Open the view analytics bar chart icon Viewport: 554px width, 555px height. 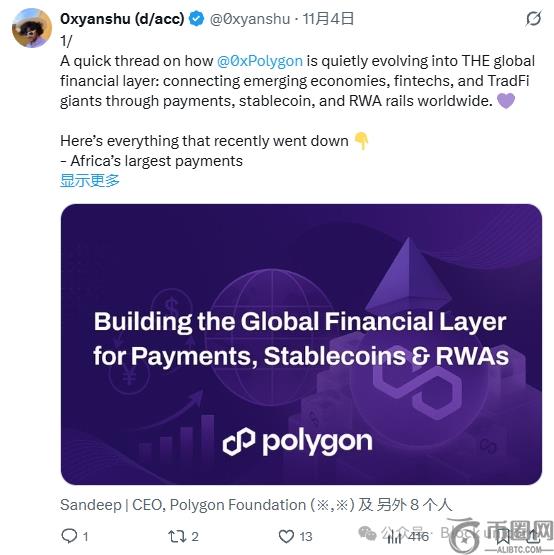pyautogui.click(x=394, y=537)
